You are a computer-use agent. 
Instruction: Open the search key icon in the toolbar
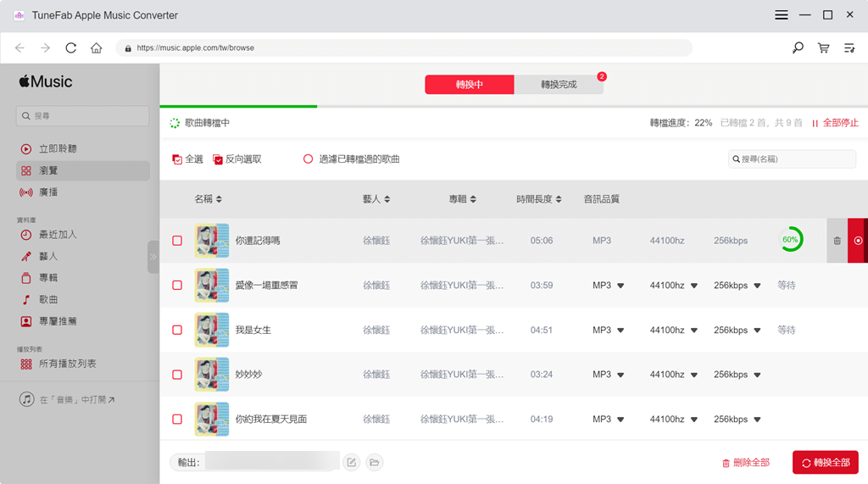tap(798, 48)
